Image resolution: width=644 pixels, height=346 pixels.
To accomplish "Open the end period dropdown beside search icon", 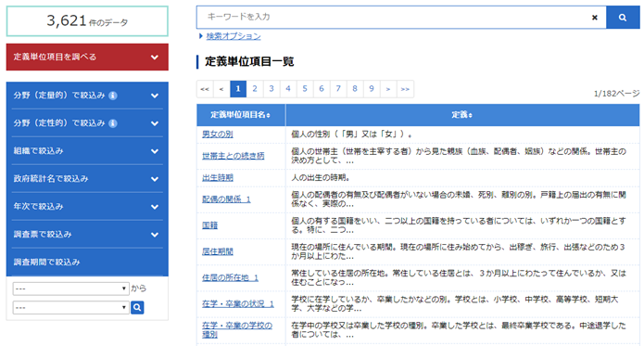I will [71, 307].
